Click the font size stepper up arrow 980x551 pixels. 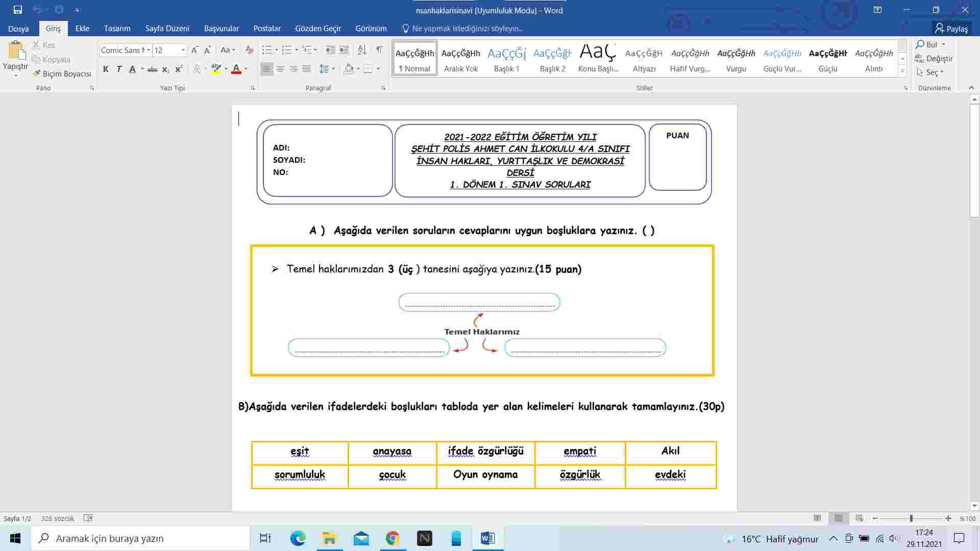194,49
